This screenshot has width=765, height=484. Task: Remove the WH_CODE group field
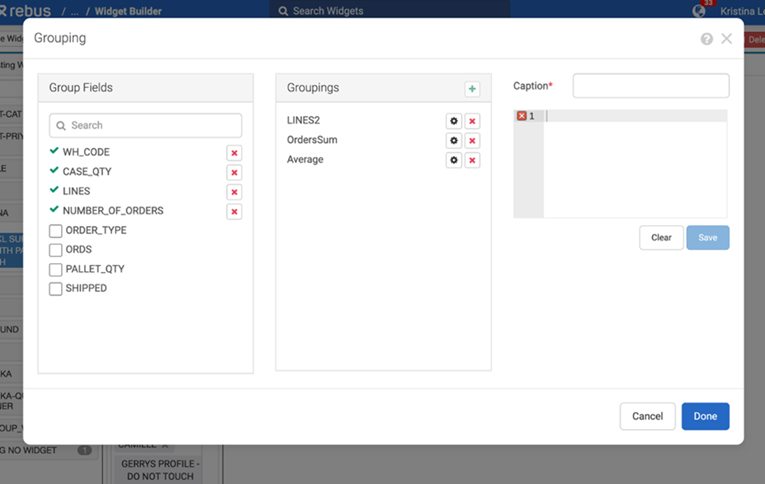234,153
